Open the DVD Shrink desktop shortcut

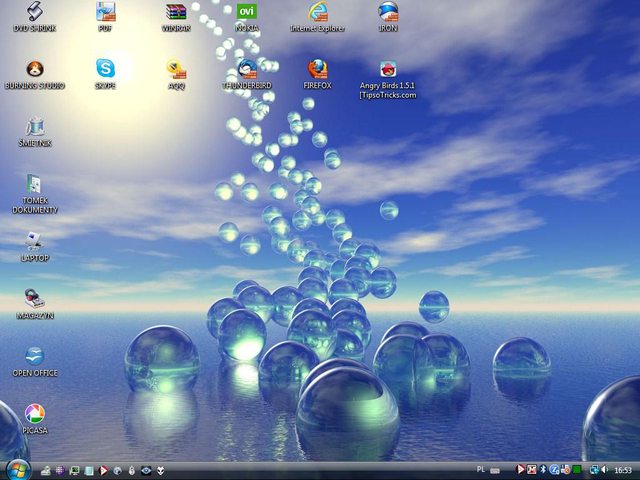tap(34, 12)
